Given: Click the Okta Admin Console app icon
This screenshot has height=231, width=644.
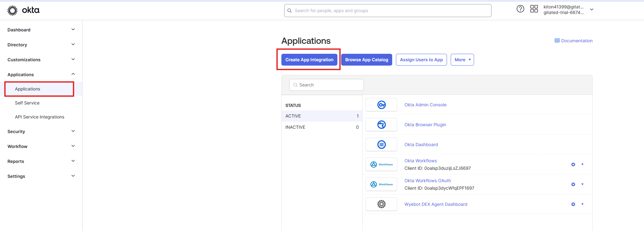Looking at the screenshot, I should point(381,105).
